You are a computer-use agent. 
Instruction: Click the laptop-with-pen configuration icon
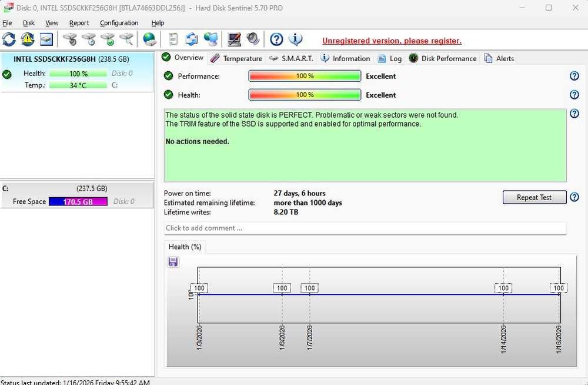[x=235, y=39]
